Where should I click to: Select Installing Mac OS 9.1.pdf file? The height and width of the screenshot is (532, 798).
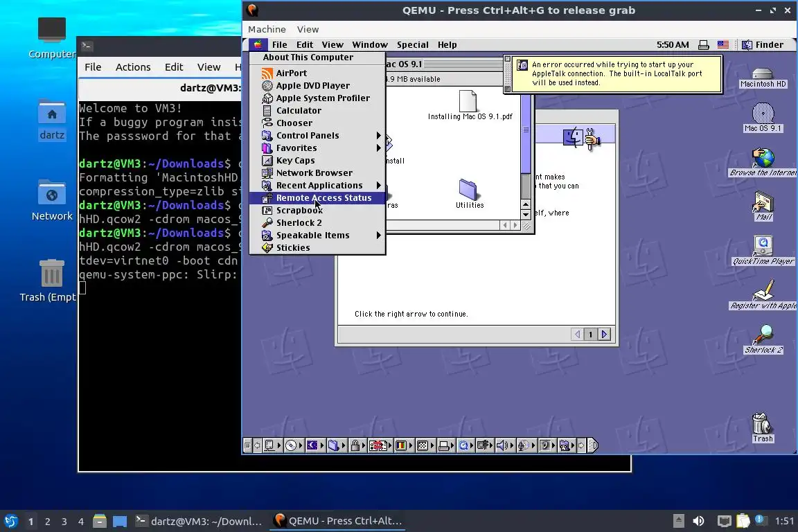[x=470, y=105]
